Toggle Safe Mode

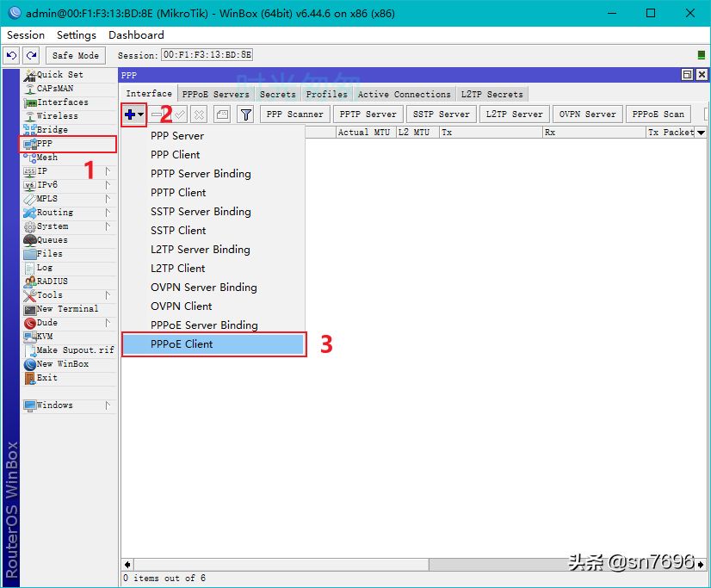(x=75, y=55)
